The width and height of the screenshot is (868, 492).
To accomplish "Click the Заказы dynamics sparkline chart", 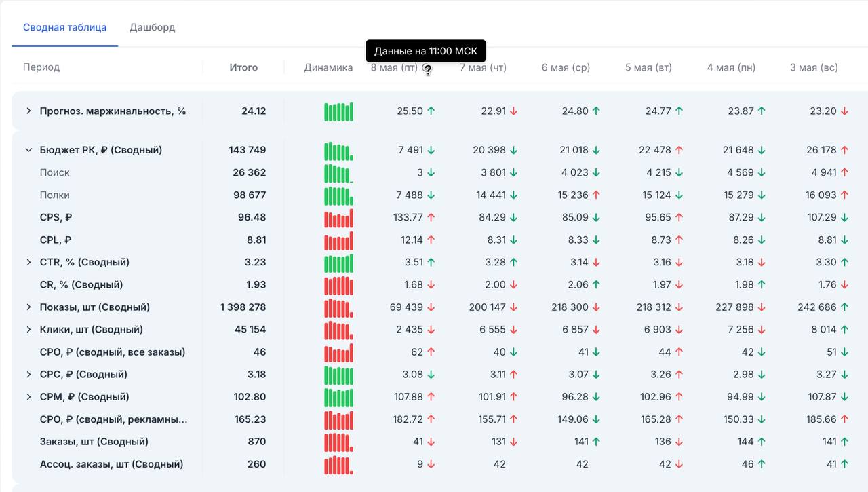I will click(338, 442).
